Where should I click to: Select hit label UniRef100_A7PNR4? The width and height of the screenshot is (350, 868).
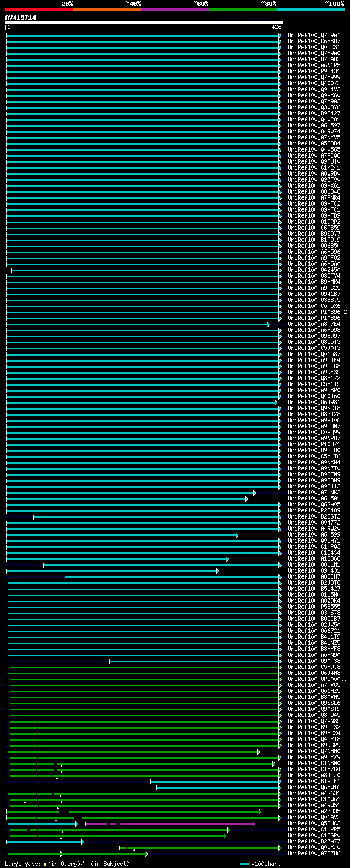point(314,198)
